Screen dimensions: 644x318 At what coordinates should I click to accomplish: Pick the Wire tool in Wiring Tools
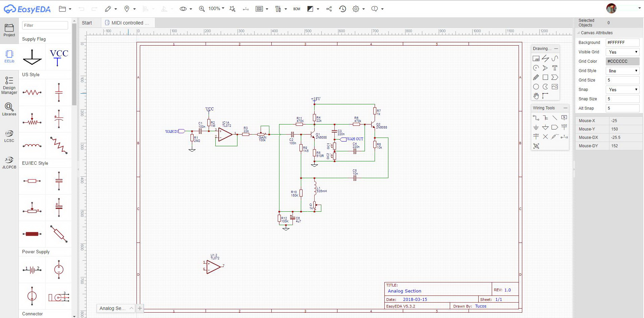click(x=536, y=118)
